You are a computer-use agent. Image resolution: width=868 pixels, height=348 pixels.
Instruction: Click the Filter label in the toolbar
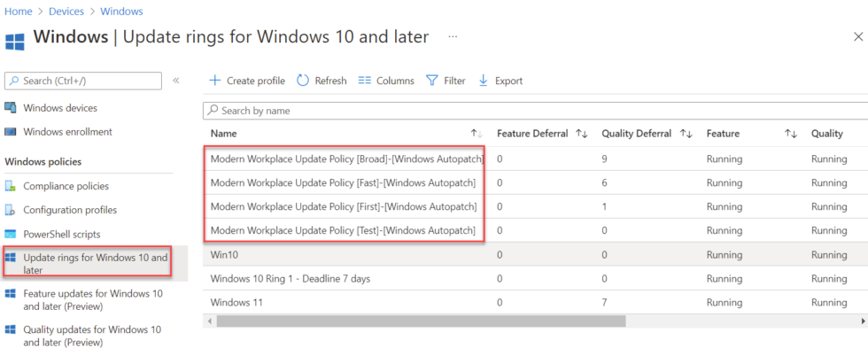454,81
